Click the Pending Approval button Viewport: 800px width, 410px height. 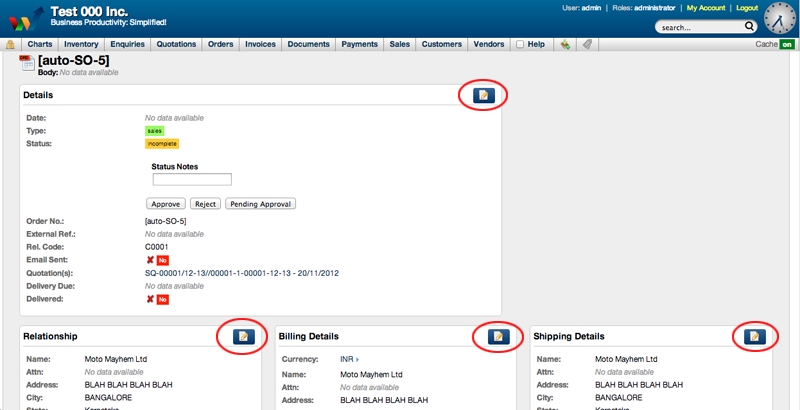tap(260, 204)
